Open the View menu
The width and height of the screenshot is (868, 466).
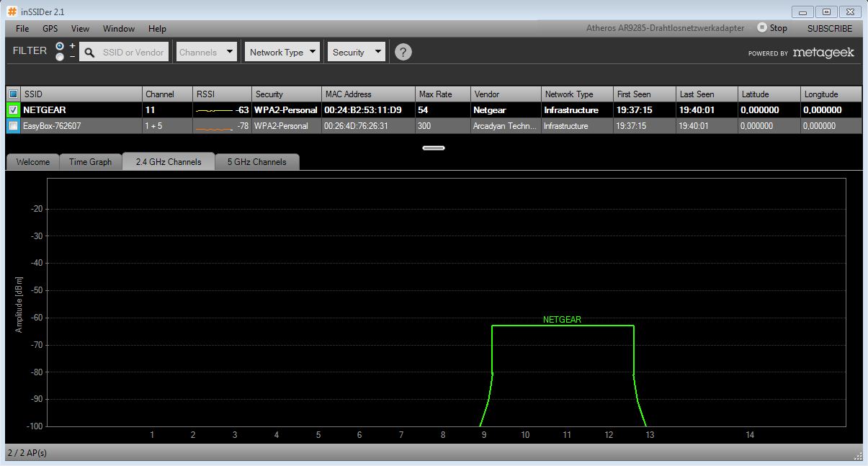click(x=80, y=29)
